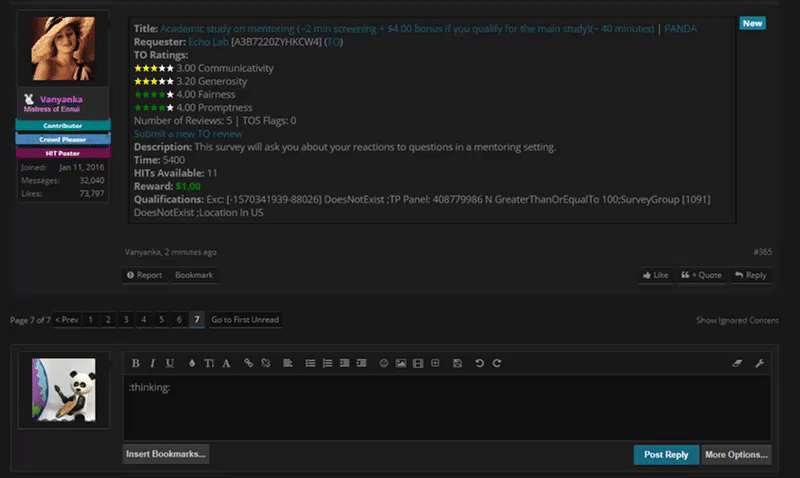Click the '$1.00' reward value
This screenshot has height=478, width=800.
click(188, 186)
